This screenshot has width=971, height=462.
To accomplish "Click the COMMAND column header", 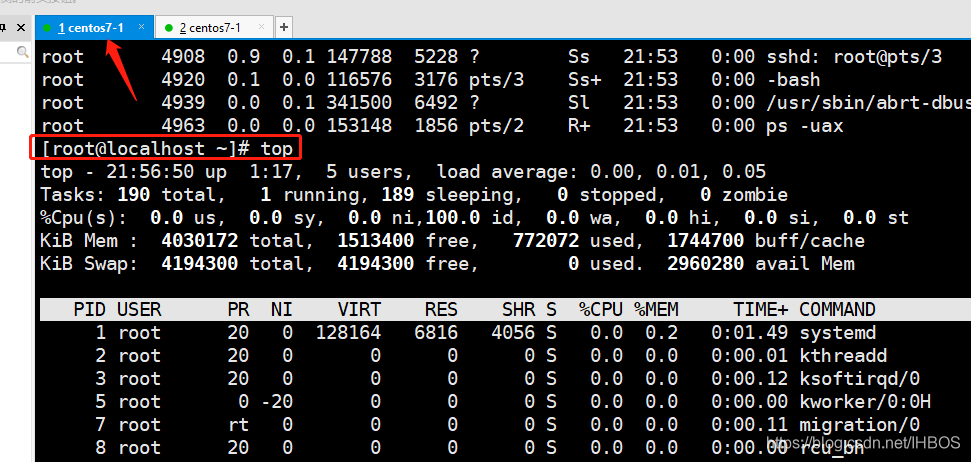I will coord(837,309).
